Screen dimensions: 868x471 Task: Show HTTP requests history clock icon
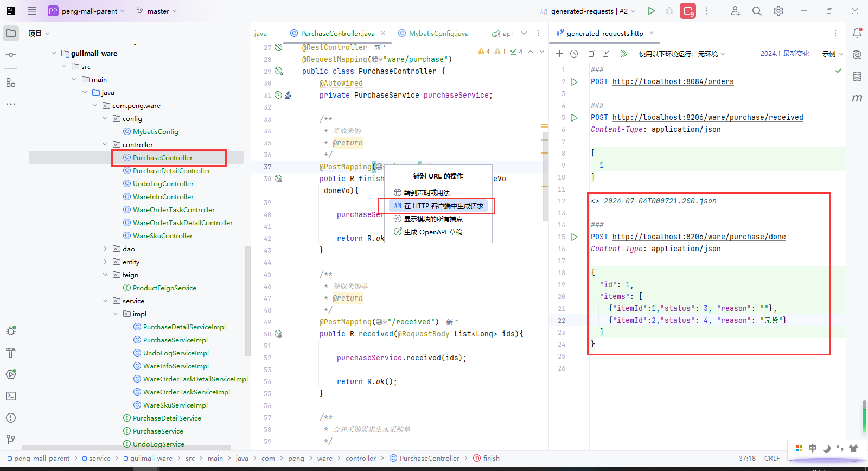(574, 54)
